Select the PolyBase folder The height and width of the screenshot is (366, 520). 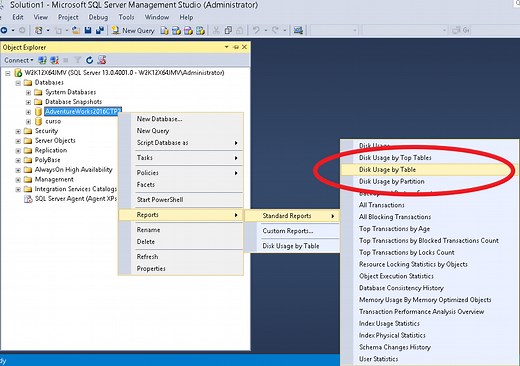(x=48, y=160)
